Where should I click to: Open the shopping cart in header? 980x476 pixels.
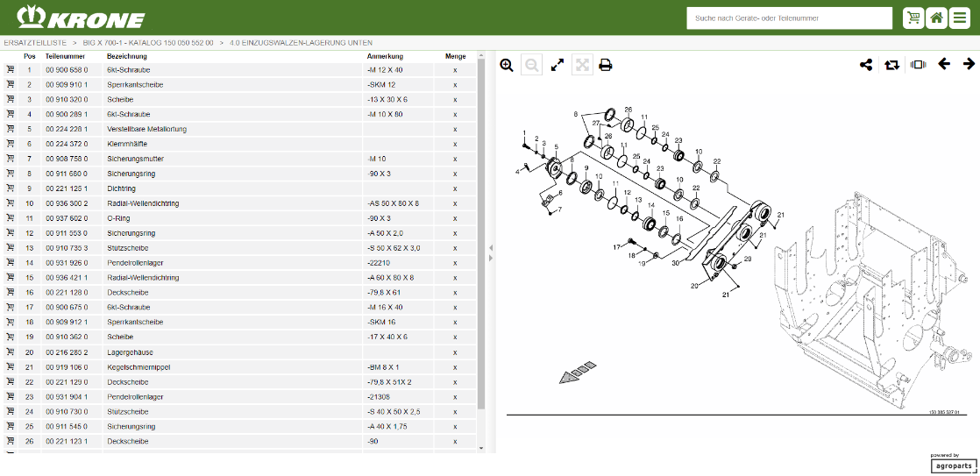[913, 18]
